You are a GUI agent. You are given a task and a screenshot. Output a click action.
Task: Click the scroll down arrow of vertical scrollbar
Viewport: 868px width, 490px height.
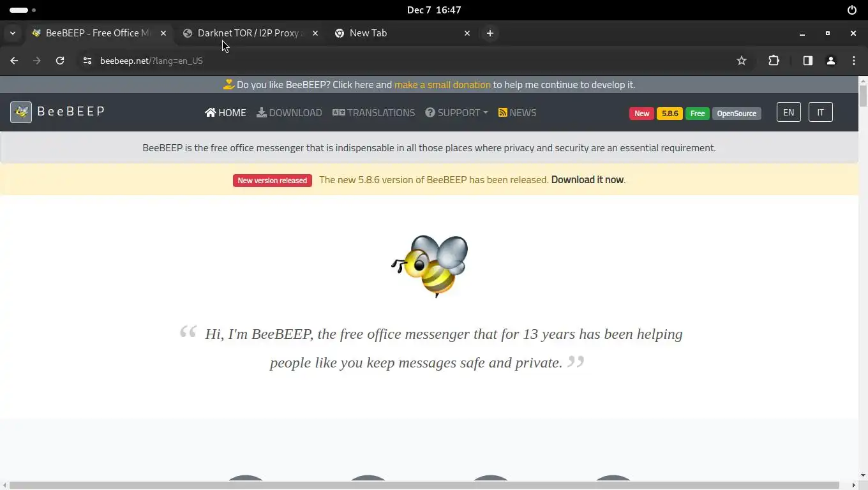click(863, 475)
